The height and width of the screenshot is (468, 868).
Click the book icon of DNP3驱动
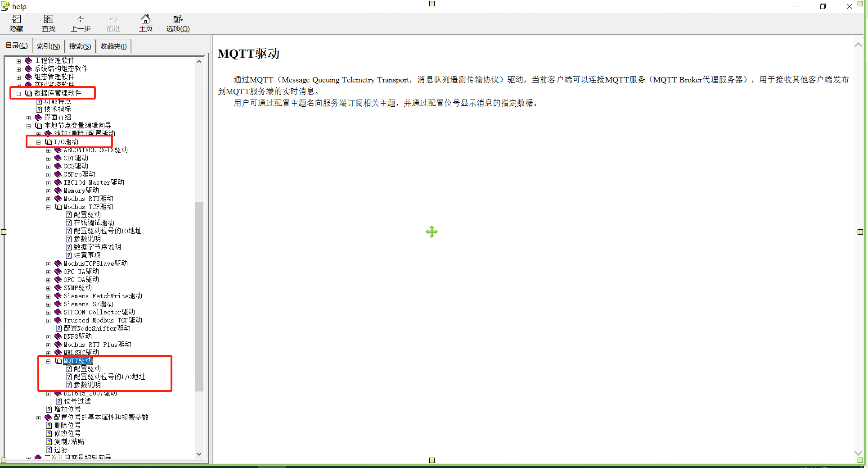pos(58,336)
